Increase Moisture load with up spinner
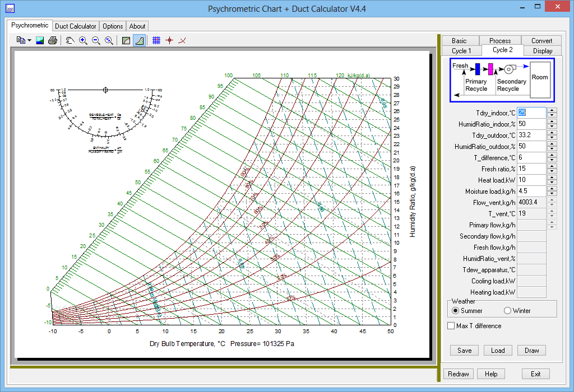Viewport: 574px width, 392px height. click(x=552, y=189)
